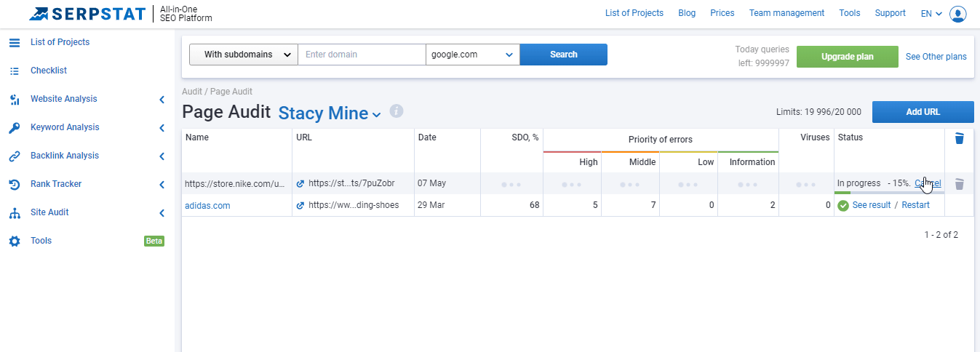Focus the Enter domain input field

tap(362, 55)
